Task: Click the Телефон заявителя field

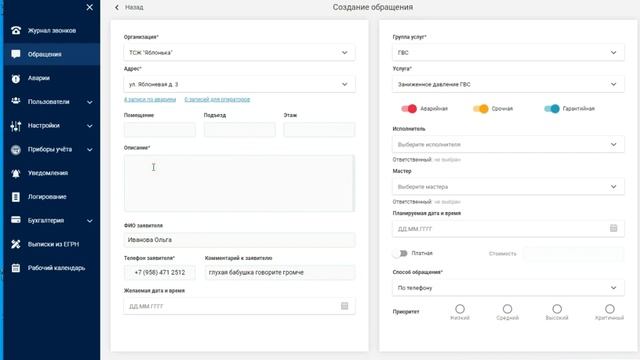Action: pos(160,273)
